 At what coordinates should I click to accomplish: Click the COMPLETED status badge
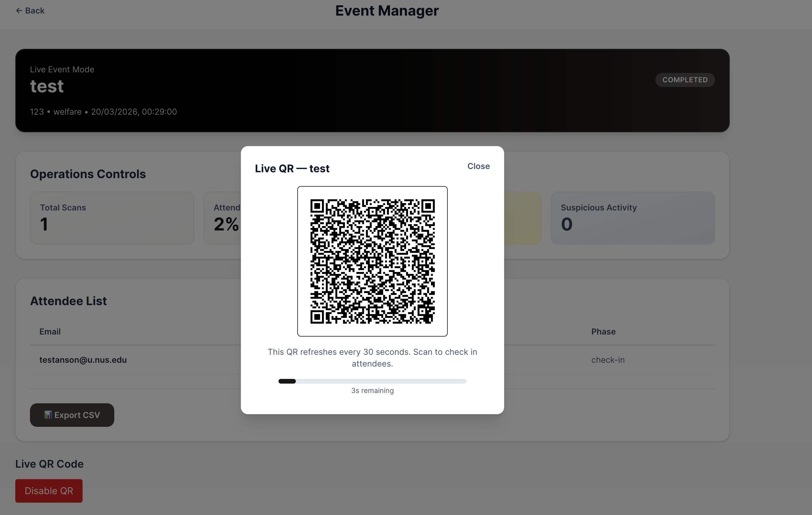pyautogui.click(x=685, y=80)
